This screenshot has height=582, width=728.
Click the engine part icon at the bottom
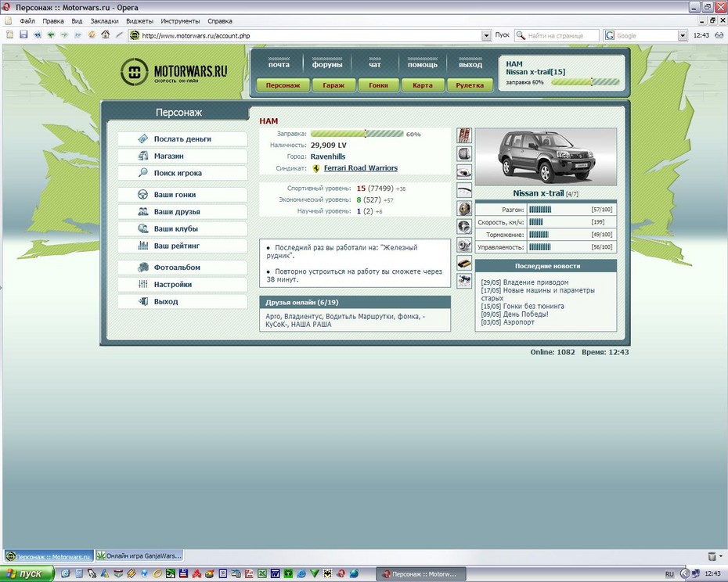(x=464, y=281)
